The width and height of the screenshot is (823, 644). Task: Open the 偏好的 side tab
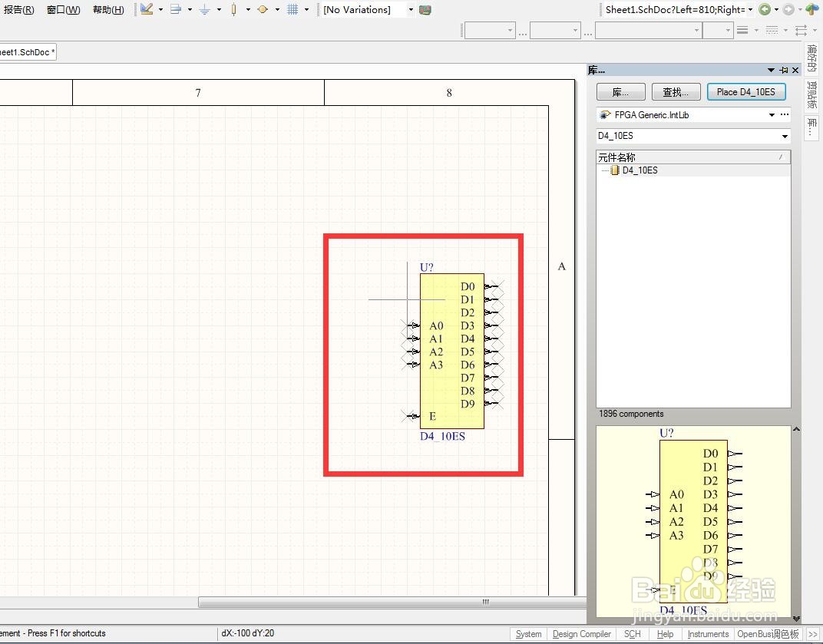tap(811, 58)
